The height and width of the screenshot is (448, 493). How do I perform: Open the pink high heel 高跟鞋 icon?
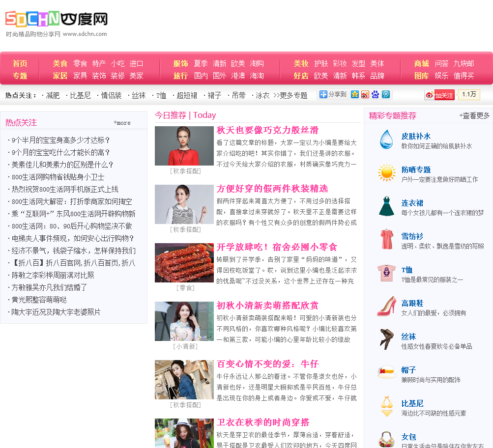pyautogui.click(x=386, y=306)
